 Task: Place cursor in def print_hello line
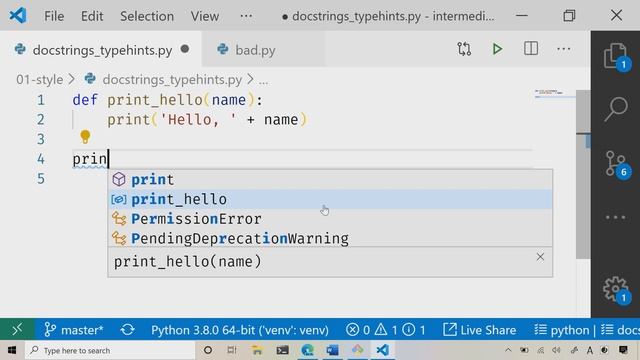[x=167, y=100]
